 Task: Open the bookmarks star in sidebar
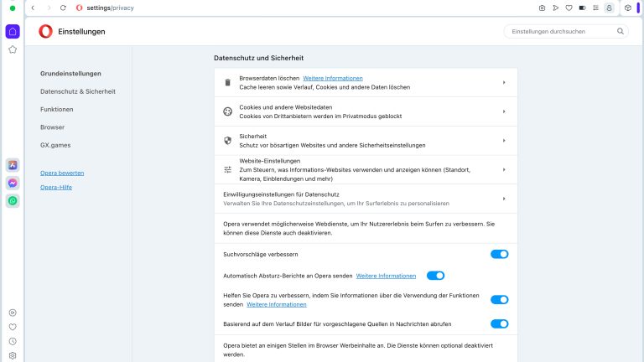pos(13,49)
